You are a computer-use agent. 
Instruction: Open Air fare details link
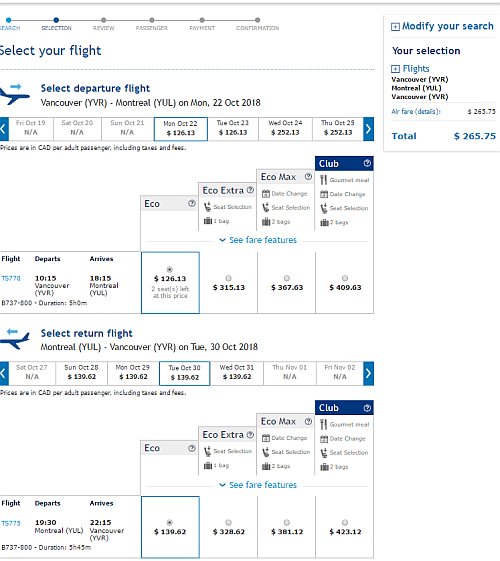click(x=416, y=111)
